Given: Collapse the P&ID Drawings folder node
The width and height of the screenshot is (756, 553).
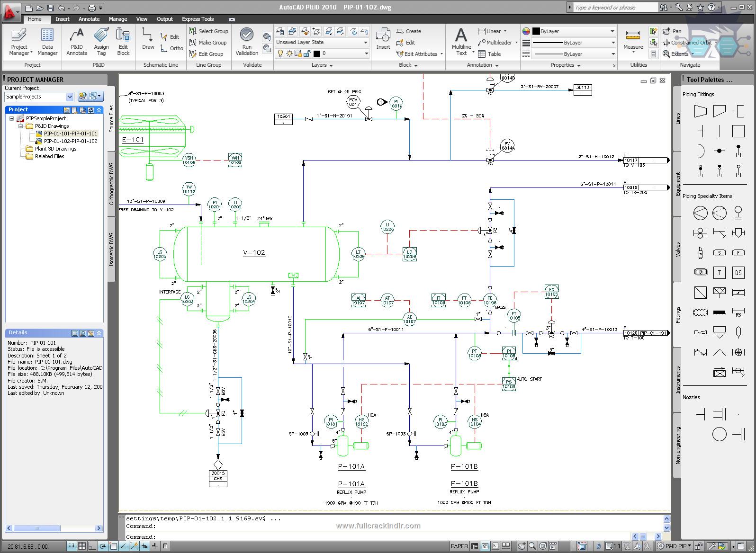Looking at the screenshot, I should click(x=21, y=126).
